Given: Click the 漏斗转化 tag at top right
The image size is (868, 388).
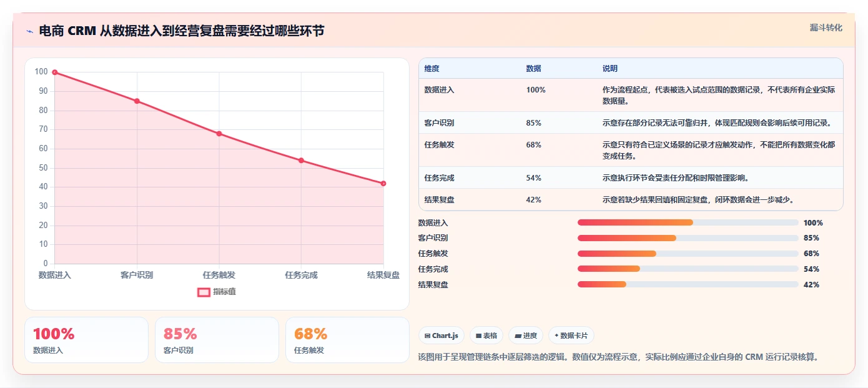Looking at the screenshot, I should pyautogui.click(x=826, y=27).
